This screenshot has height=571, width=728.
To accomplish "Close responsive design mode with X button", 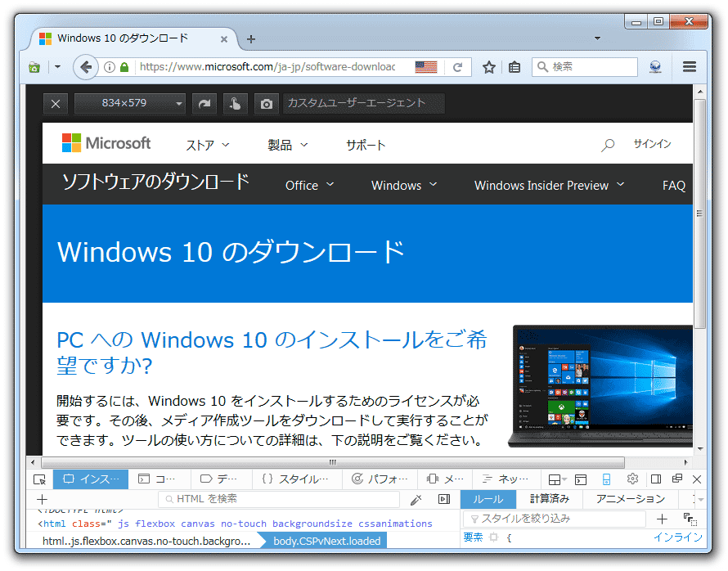I will [x=56, y=104].
